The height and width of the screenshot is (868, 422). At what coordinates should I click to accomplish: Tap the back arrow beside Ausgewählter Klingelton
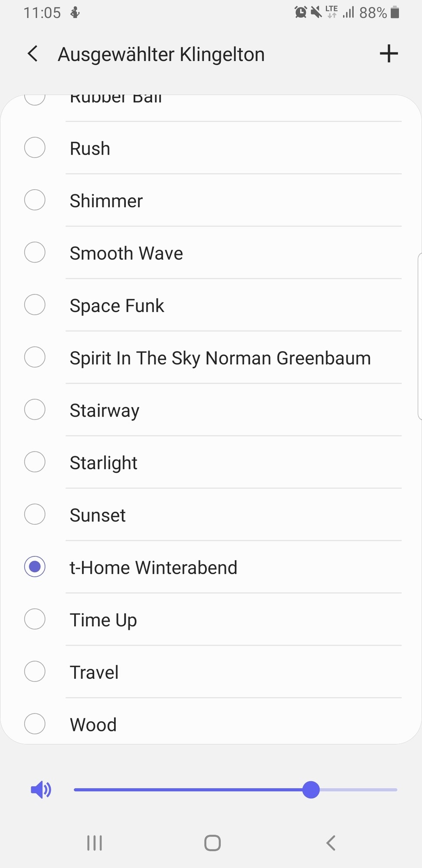(33, 54)
